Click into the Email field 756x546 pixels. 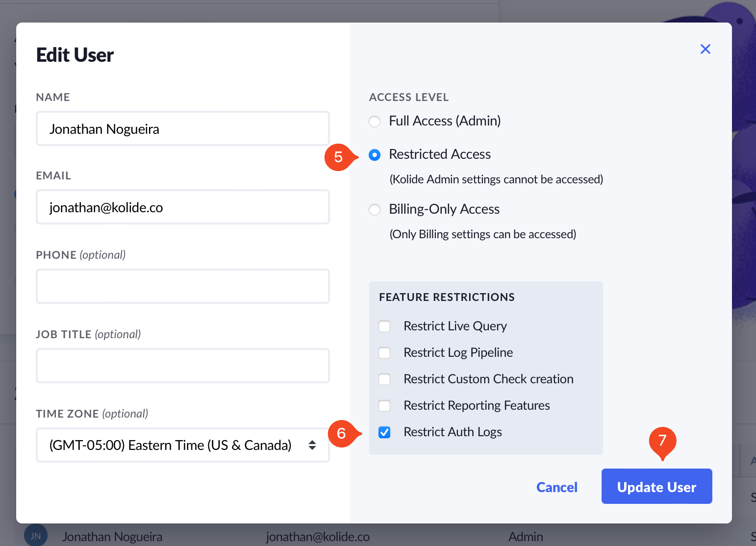pyautogui.click(x=182, y=207)
